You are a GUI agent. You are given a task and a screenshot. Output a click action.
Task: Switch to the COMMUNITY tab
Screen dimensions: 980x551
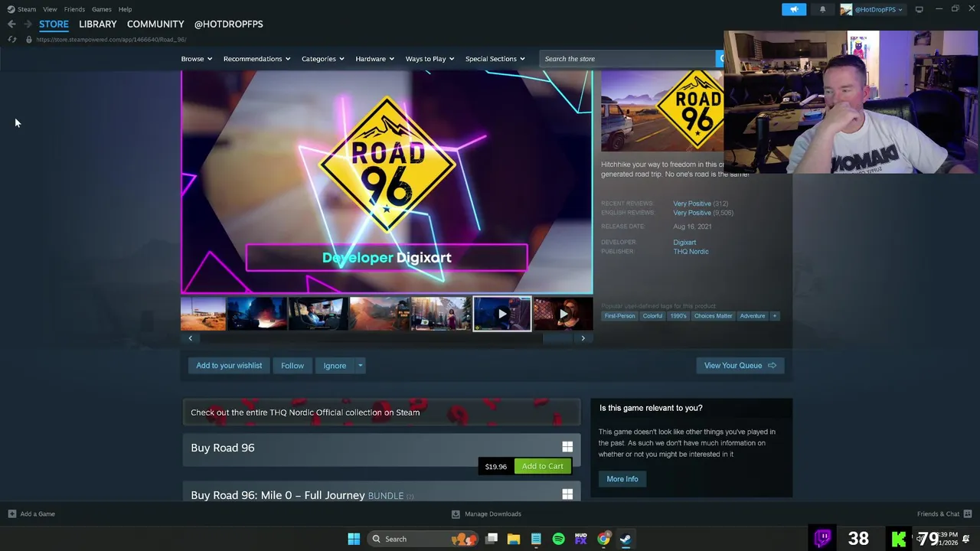(155, 24)
